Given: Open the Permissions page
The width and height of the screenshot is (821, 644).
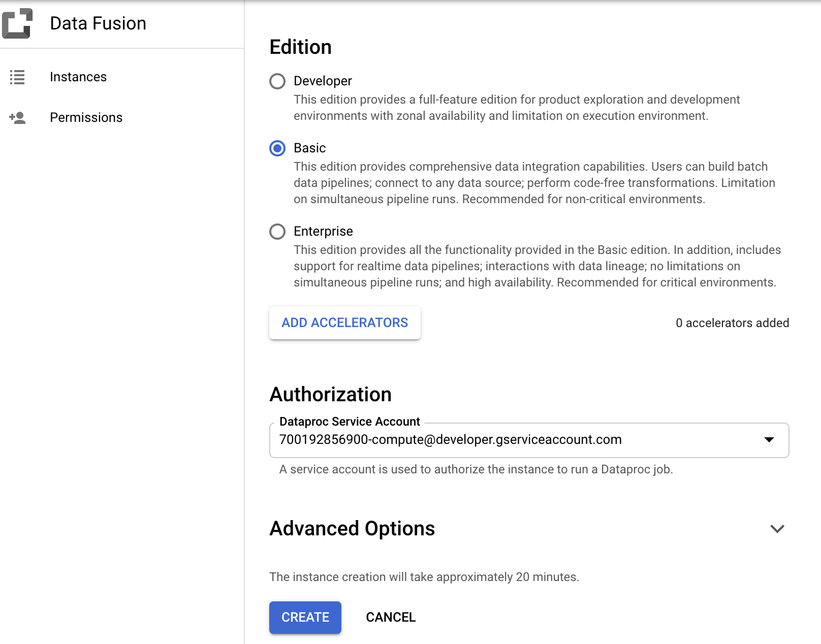Looking at the screenshot, I should 86,117.
